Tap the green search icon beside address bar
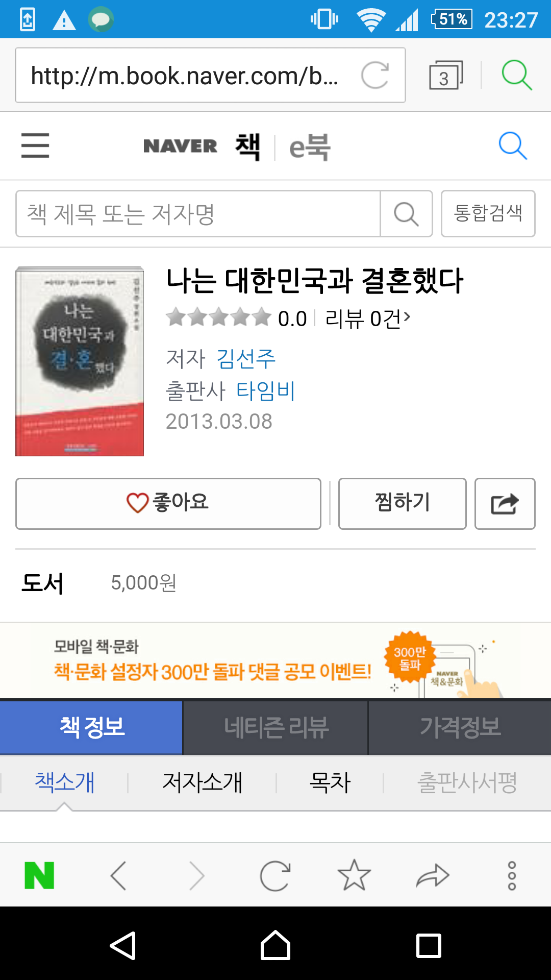The width and height of the screenshot is (551, 980). tap(517, 75)
